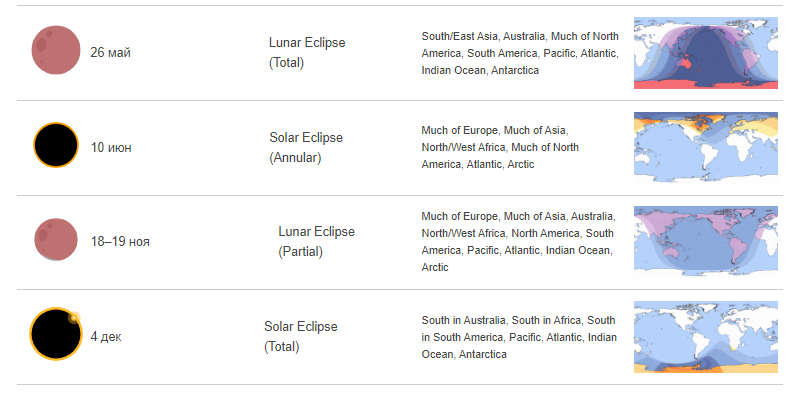
Task: View annular solar eclipse visibility map thumbnail
Action: [x=706, y=147]
